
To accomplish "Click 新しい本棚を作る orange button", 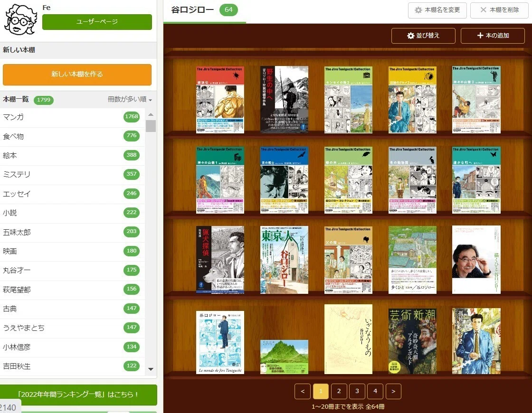I will [77, 74].
